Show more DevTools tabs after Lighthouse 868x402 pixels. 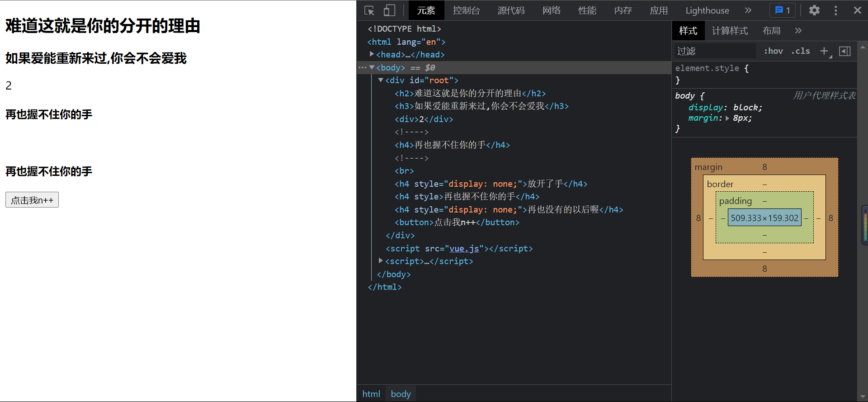coord(748,10)
